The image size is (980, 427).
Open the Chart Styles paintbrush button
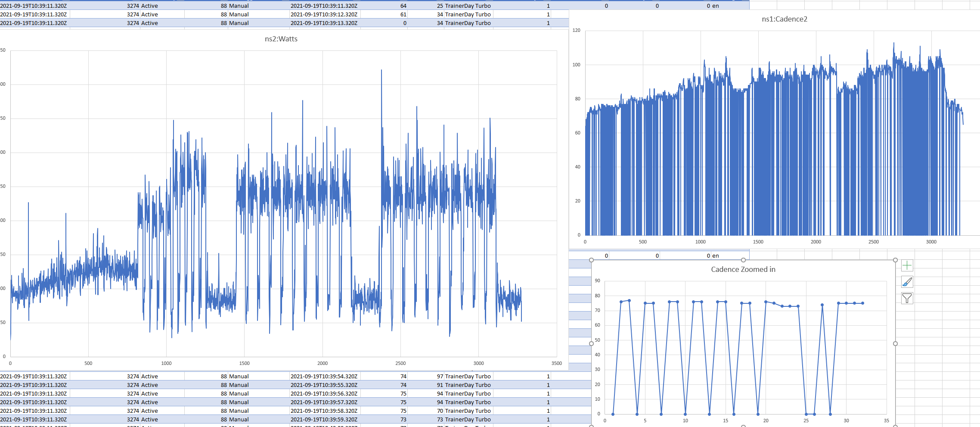point(907,282)
